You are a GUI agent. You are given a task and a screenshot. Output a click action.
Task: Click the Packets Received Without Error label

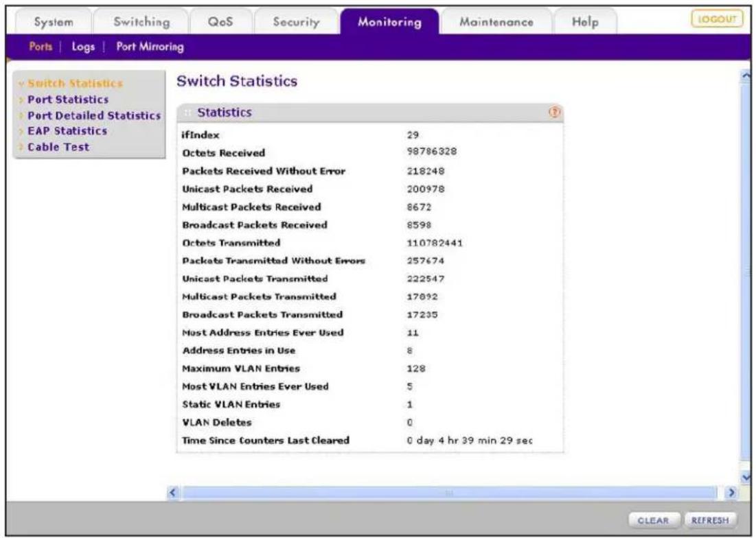click(264, 171)
